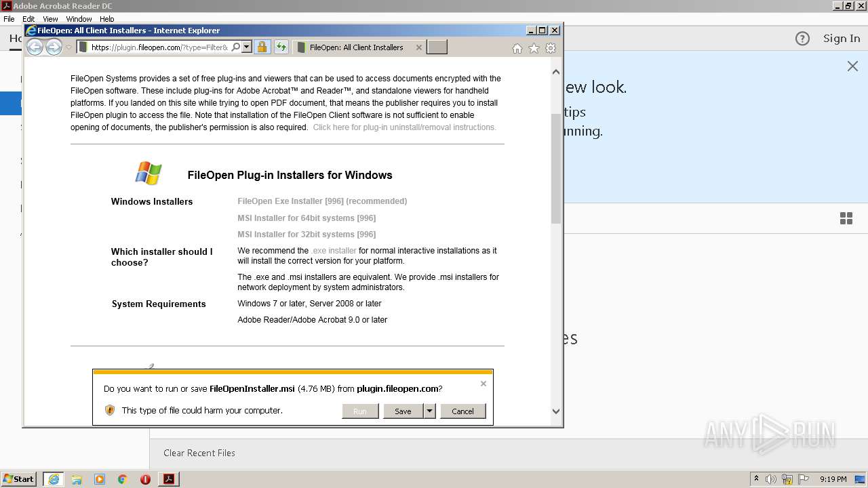Click the uninstall/removal instructions link
This screenshot has height=488, width=868.
click(404, 127)
